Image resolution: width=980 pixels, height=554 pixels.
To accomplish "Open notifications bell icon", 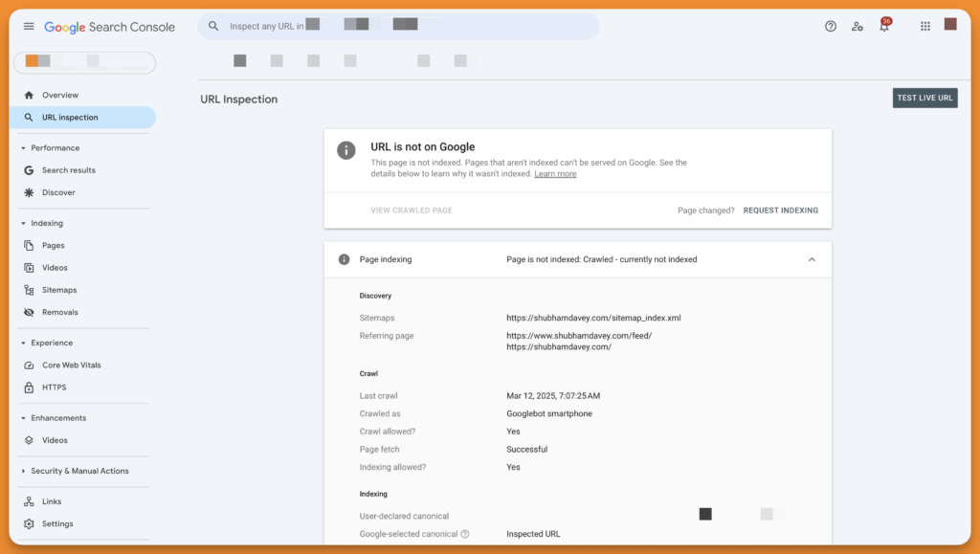I will (884, 26).
